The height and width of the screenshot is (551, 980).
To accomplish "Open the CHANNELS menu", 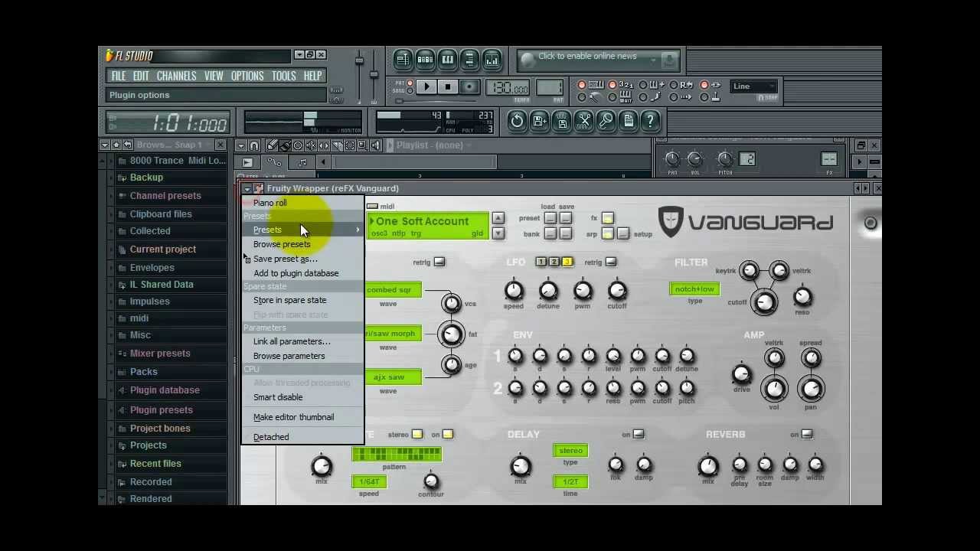I will [177, 76].
